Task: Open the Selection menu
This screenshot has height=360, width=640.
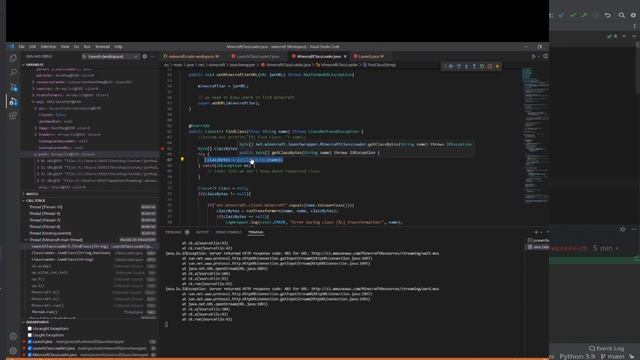Action: (x=48, y=47)
